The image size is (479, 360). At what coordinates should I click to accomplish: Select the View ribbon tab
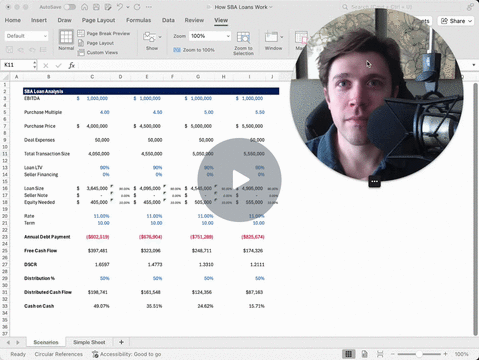click(221, 20)
